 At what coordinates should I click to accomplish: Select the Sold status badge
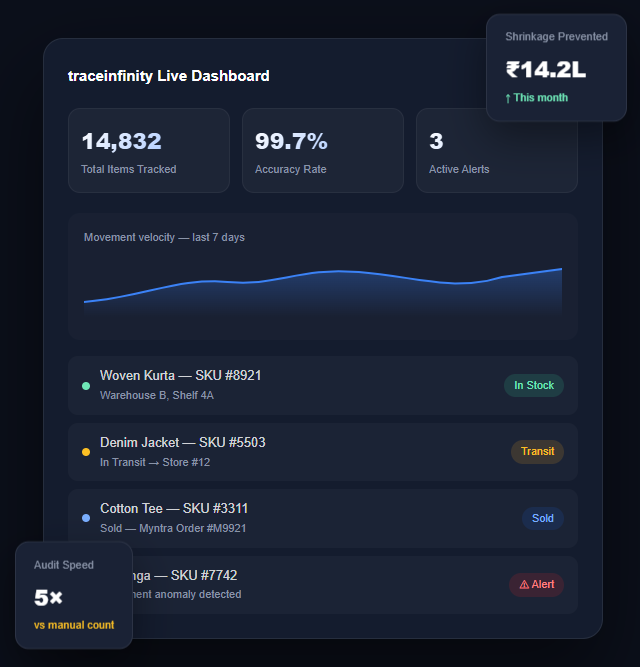click(543, 518)
